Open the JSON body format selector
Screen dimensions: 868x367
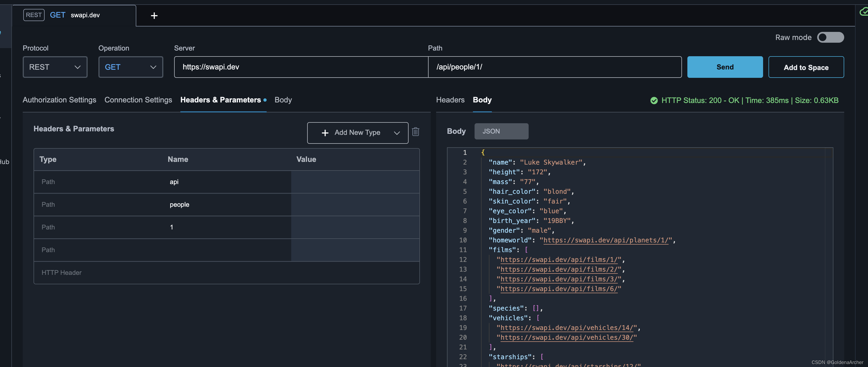pos(501,131)
